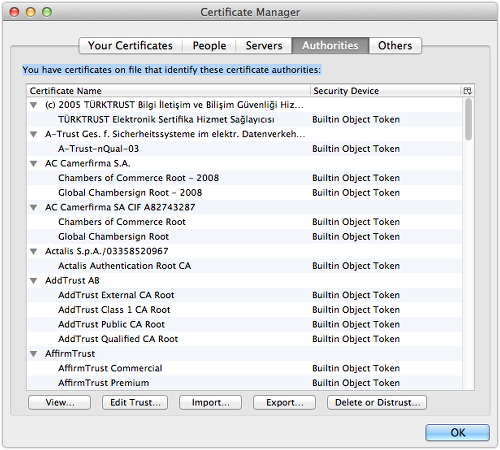Select AddTrust Qualified CA Root
This screenshot has height=450, width=500.
244,339
